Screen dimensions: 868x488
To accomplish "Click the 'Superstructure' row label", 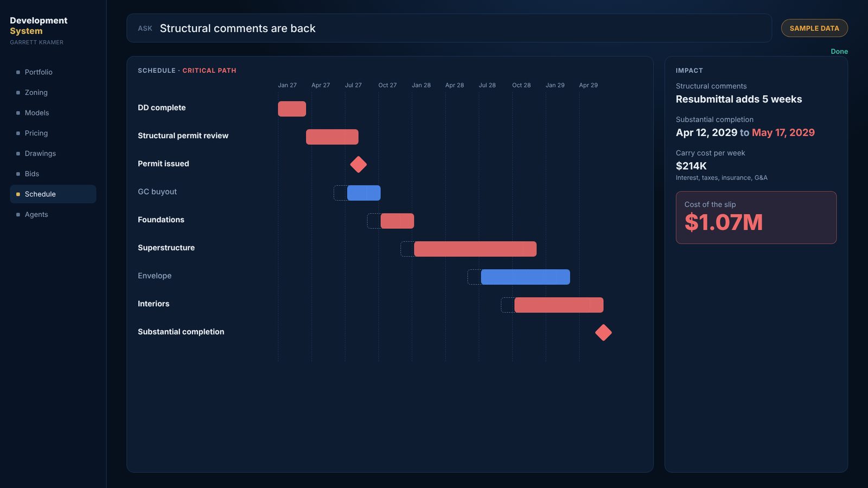I will [x=166, y=248].
